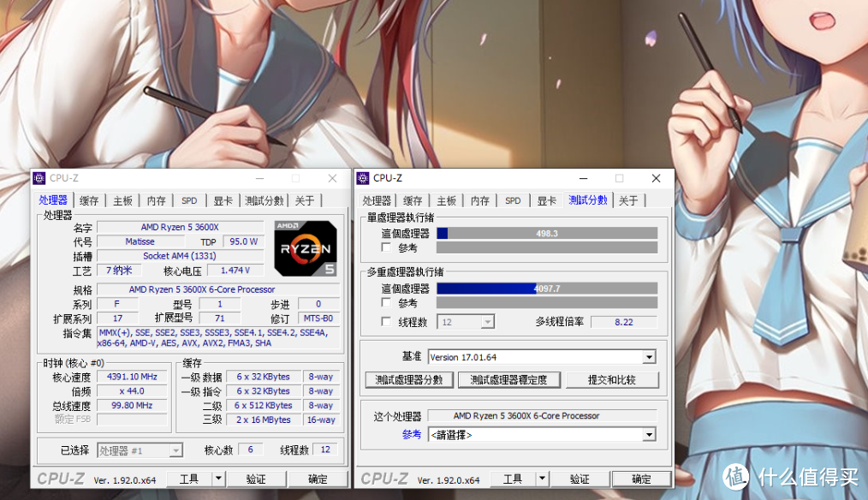
Task: Switch to 主板 tab in left window
Action: coord(123,200)
